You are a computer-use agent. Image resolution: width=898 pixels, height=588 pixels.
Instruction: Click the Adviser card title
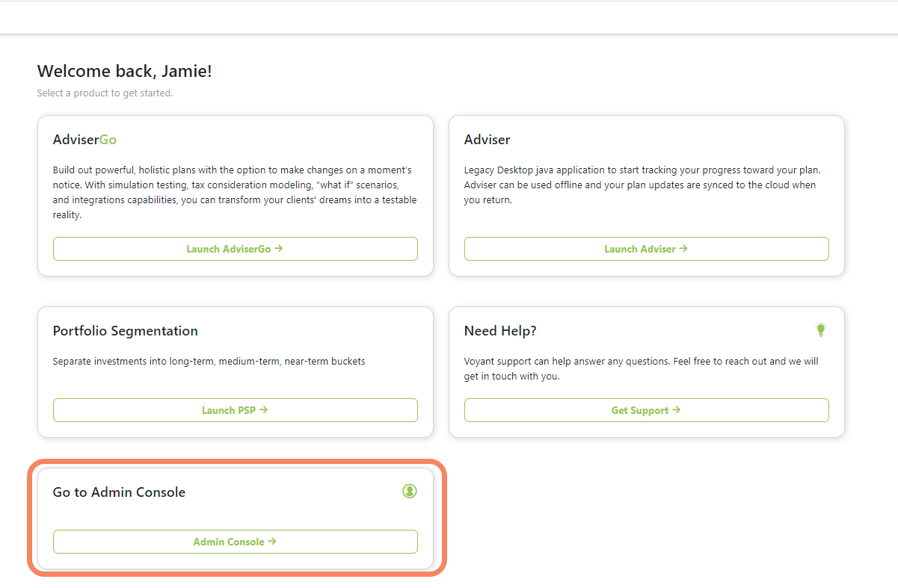(x=487, y=140)
